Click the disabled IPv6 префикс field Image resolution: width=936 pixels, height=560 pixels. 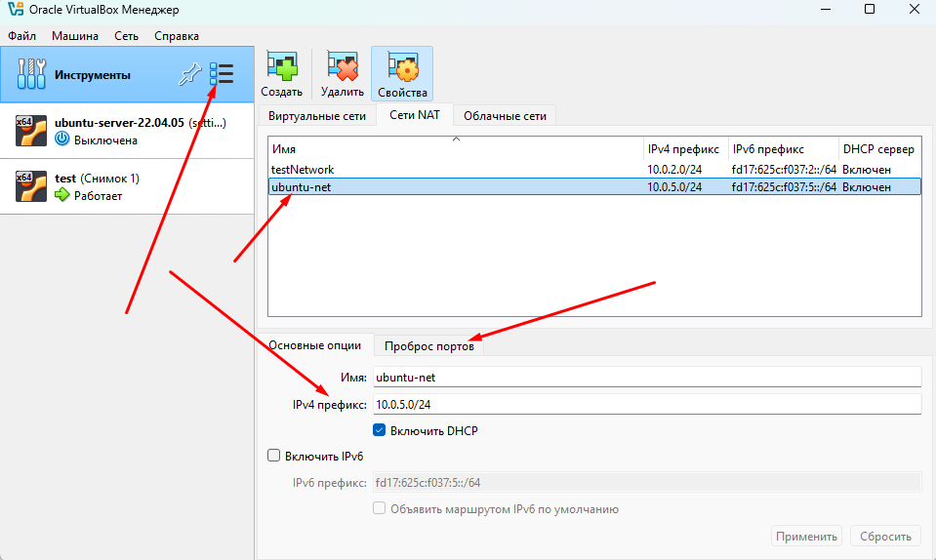coord(647,483)
